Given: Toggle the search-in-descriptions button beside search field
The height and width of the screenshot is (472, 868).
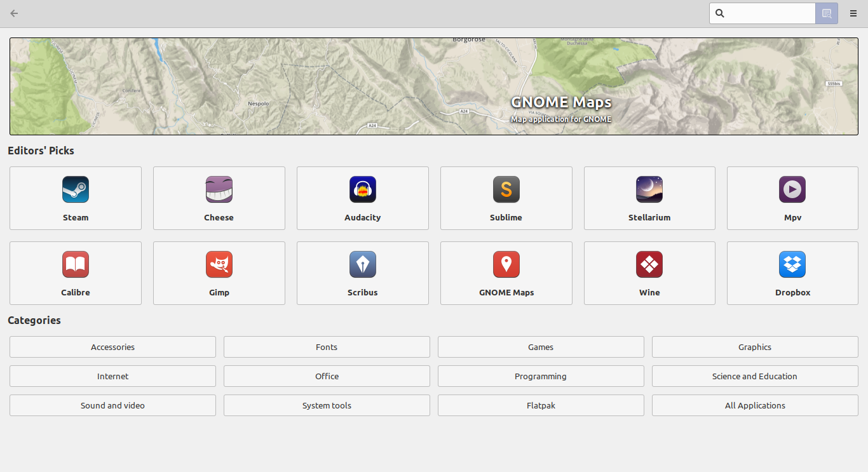Looking at the screenshot, I should point(827,13).
